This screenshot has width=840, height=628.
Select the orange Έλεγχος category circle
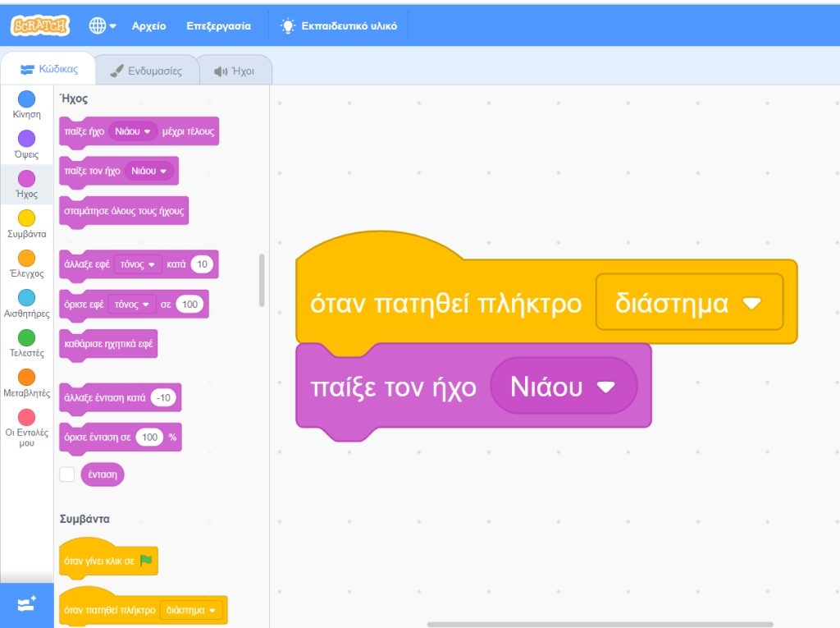coord(27,258)
